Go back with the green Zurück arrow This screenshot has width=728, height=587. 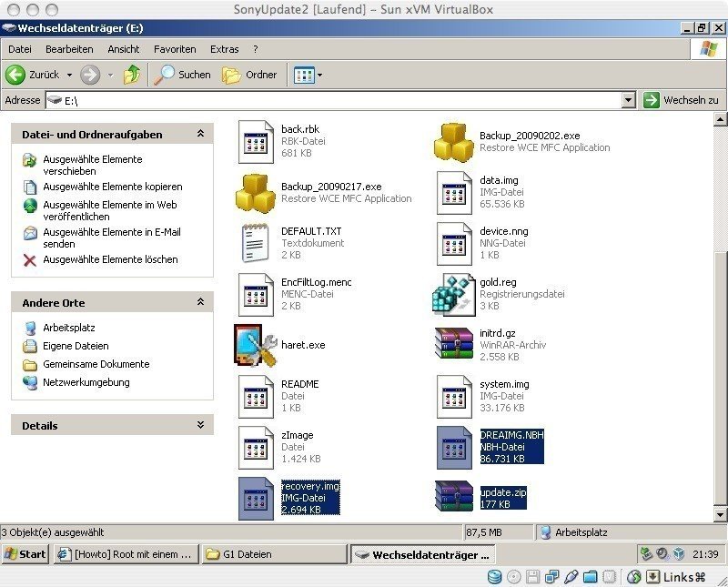click(x=15, y=75)
